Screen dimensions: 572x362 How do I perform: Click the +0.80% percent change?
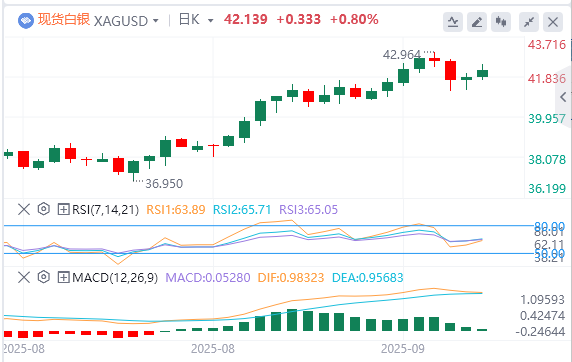(x=354, y=19)
